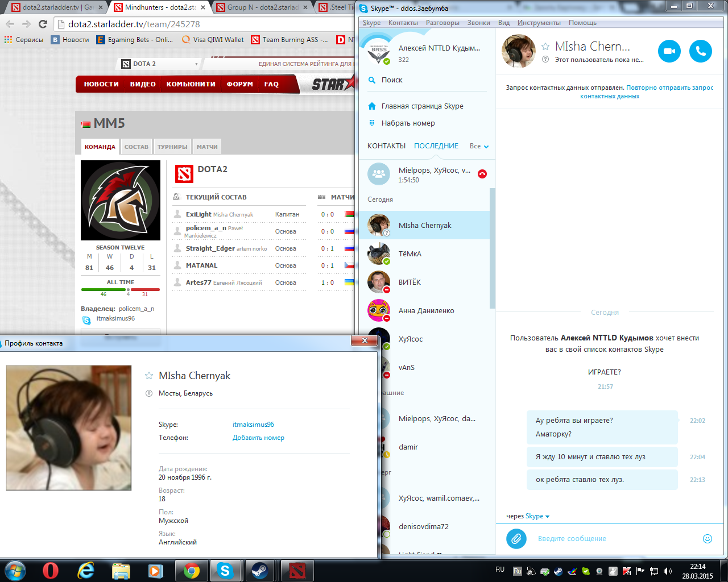Image resolution: width=728 pixels, height=582 pixels.
Task: Start a video call with MIsha Chernyak
Action: point(669,51)
